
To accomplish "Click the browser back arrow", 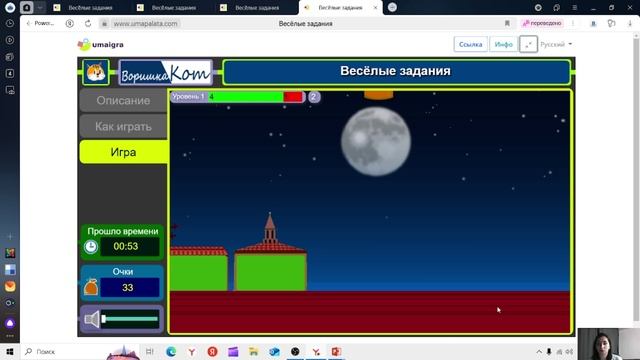I will (28, 23).
